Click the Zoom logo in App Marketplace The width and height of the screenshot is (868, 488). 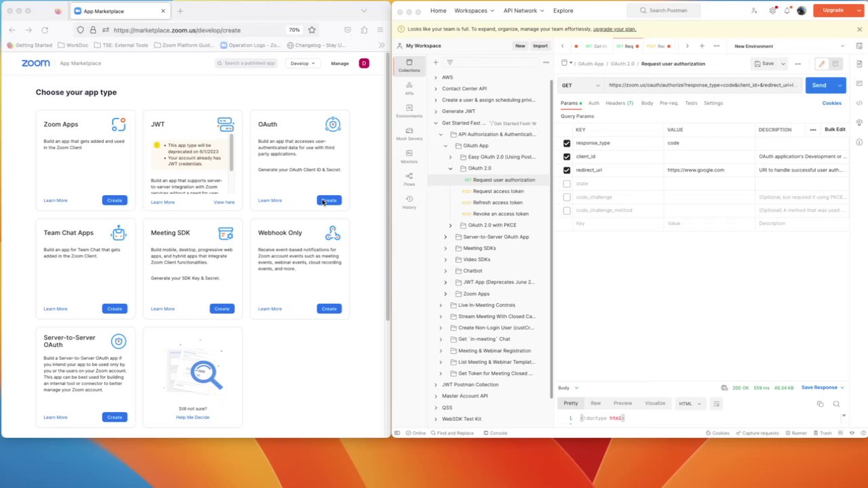pyautogui.click(x=35, y=63)
